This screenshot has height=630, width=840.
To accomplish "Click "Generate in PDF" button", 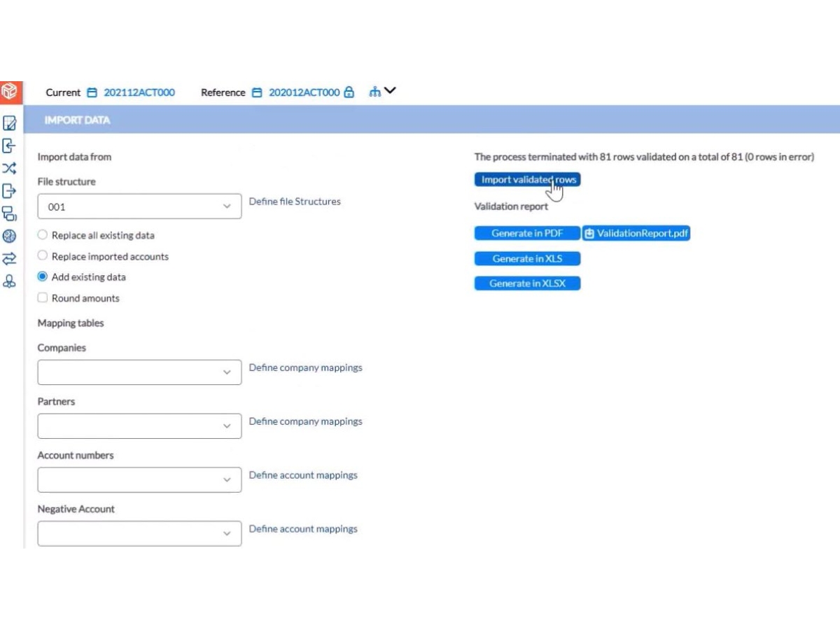I will (527, 234).
